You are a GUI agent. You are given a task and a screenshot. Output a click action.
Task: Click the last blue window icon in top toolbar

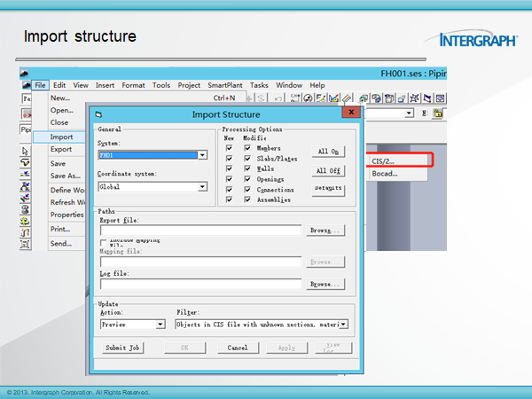[x=440, y=98]
